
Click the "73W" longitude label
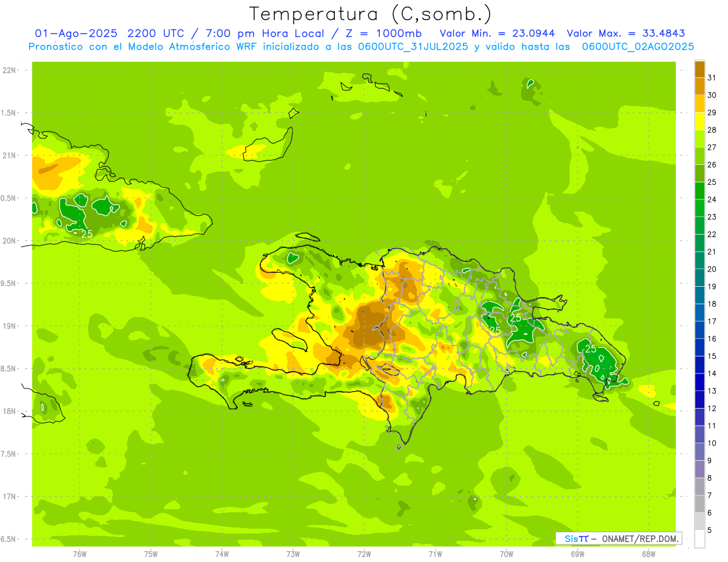pyautogui.click(x=293, y=554)
